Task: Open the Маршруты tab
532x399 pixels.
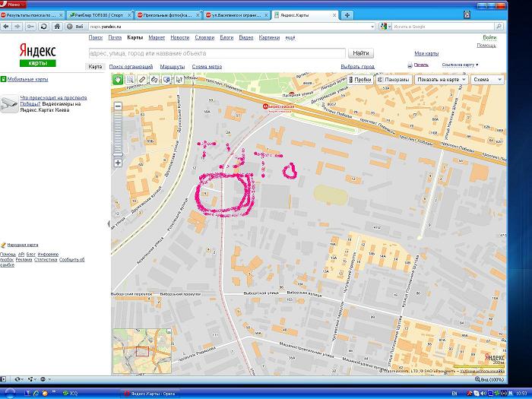Action: click(x=173, y=66)
